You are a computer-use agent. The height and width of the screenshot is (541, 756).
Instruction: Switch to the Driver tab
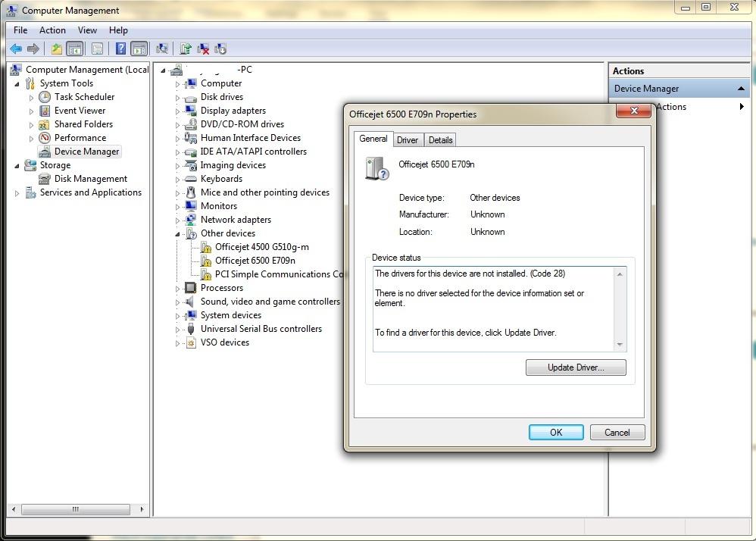click(x=407, y=140)
